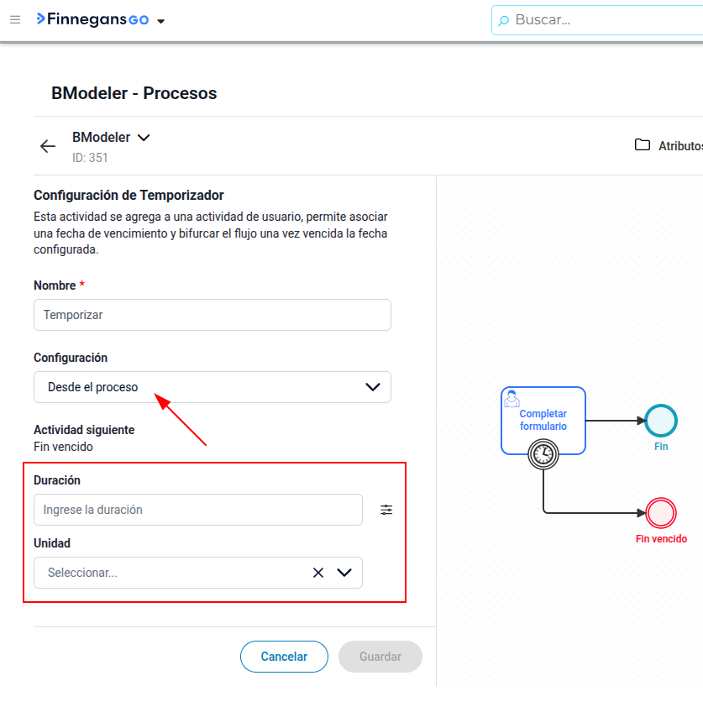Viewport: 703px width, 728px height.
Task: Open the hamburger menu
Action: click(x=15, y=19)
